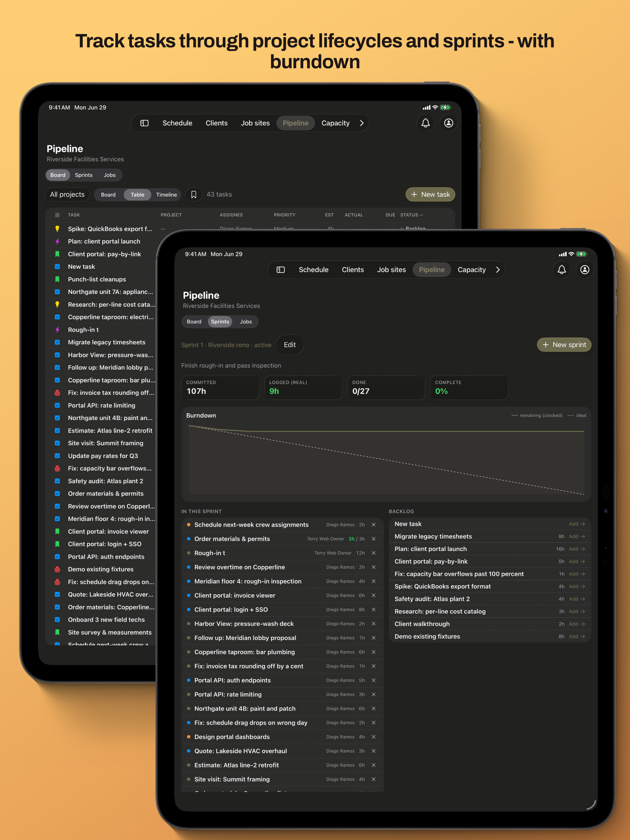Switch to Board sub-tab in front window
Screen dimensions: 630x840
[x=194, y=322]
